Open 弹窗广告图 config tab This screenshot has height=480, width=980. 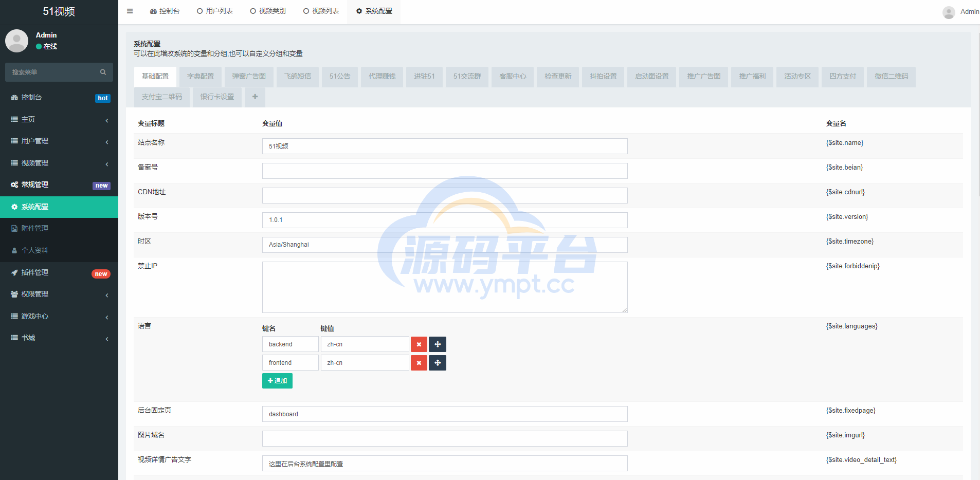[x=249, y=77]
